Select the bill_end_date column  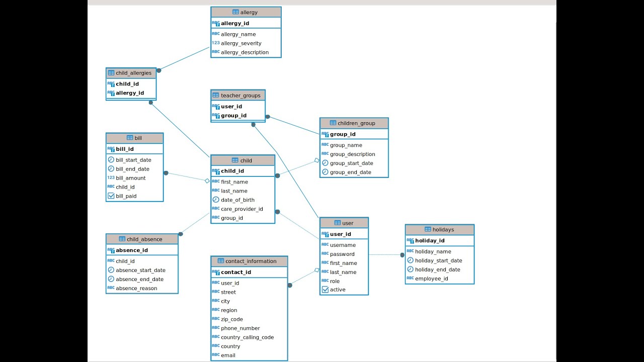(x=133, y=169)
